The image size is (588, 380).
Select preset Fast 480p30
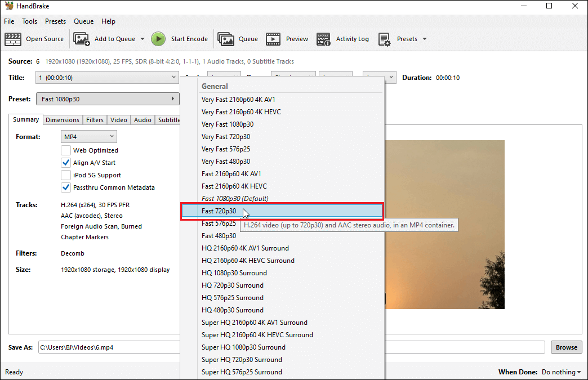tap(282, 236)
